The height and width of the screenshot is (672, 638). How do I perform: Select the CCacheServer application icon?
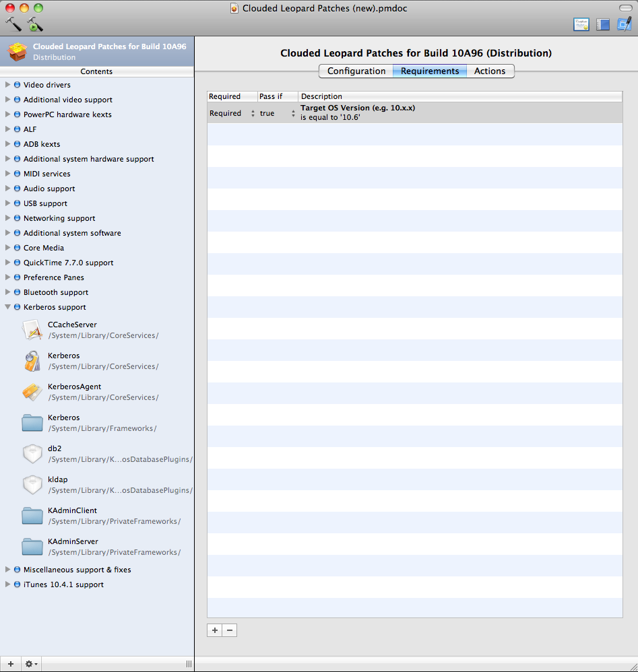click(32, 330)
